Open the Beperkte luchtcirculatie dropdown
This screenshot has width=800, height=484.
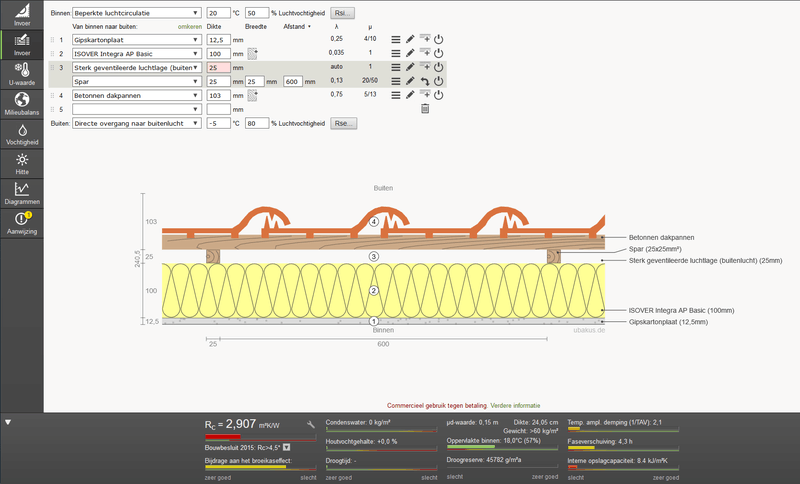coord(137,13)
